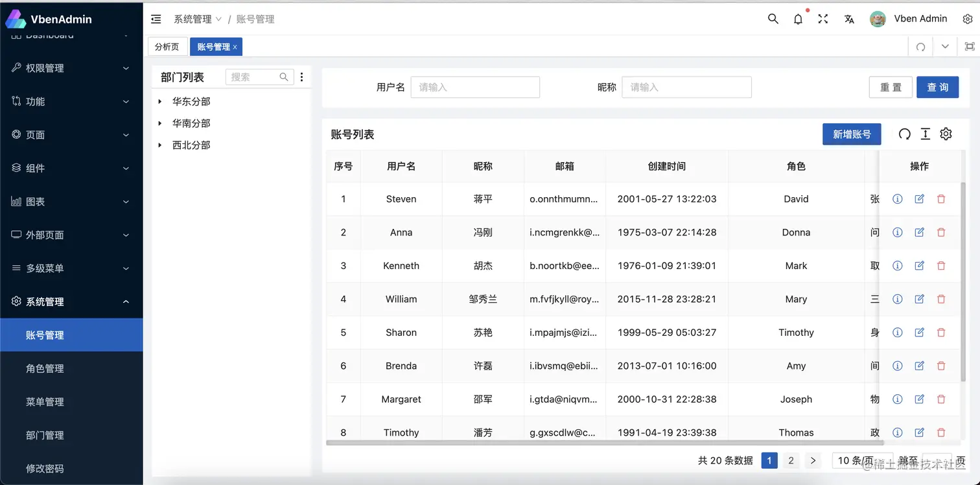Delete the William account row
Viewport: 980px width, 485px height.
pyautogui.click(x=941, y=299)
